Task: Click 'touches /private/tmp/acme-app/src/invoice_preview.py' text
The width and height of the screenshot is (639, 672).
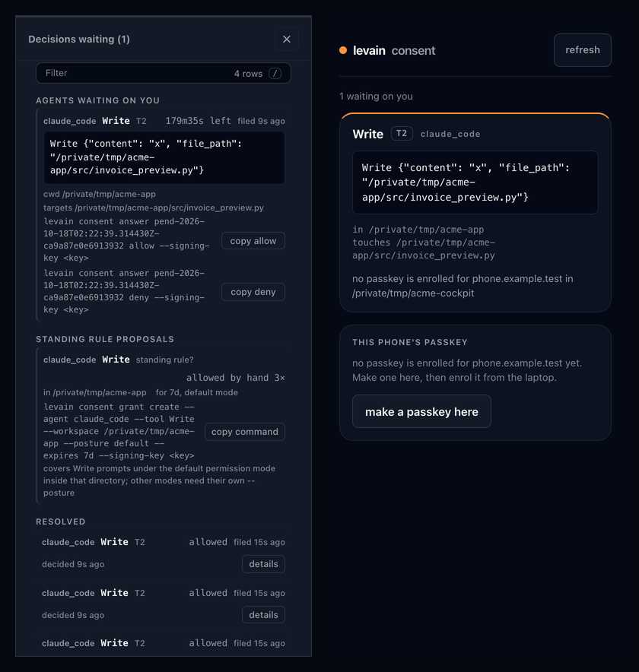Action: (x=424, y=249)
